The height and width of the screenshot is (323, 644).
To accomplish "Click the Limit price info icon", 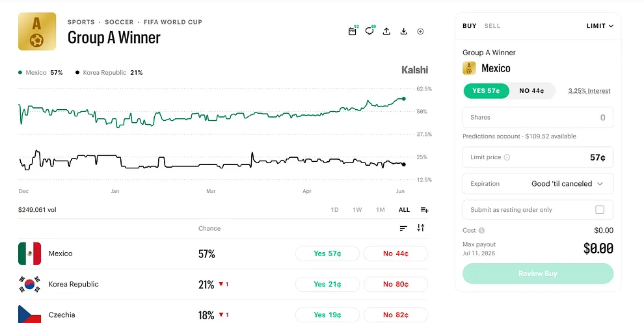I will click(507, 157).
